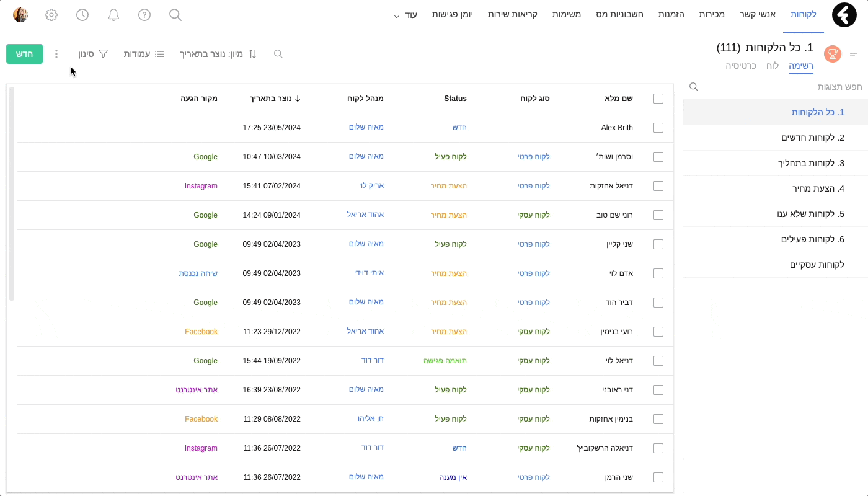This screenshot has height=496, width=868.
Task: Open the סינון filter funnel button
Action: (94, 54)
